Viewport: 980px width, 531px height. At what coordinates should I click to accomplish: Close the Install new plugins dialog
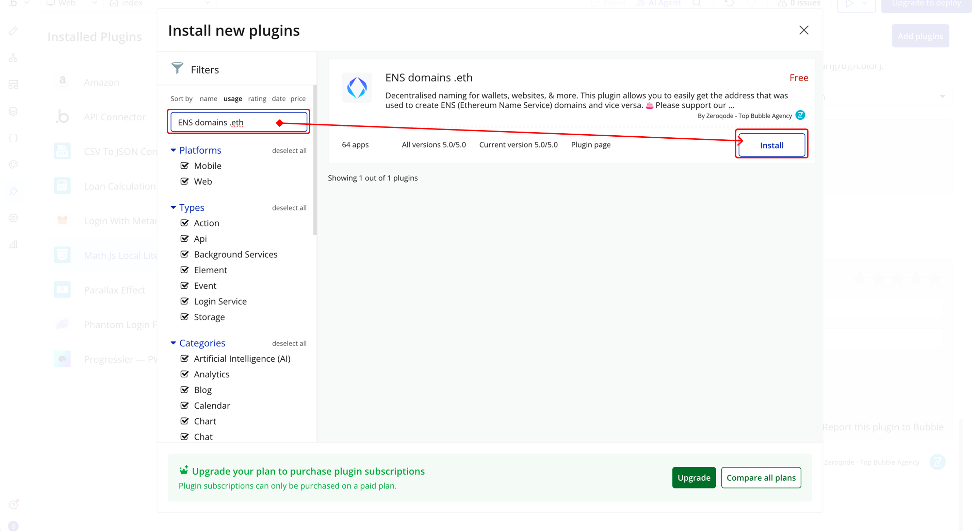pyautogui.click(x=803, y=30)
